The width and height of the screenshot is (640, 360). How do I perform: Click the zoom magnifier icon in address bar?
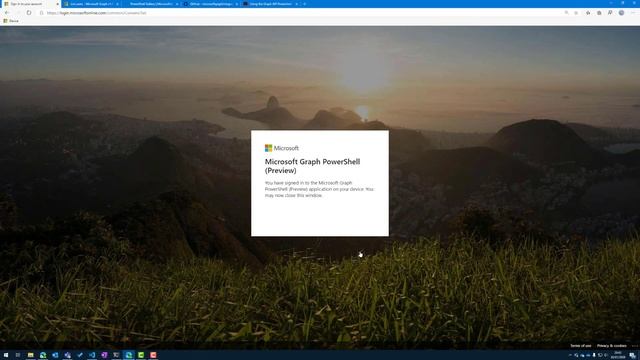coord(567,13)
